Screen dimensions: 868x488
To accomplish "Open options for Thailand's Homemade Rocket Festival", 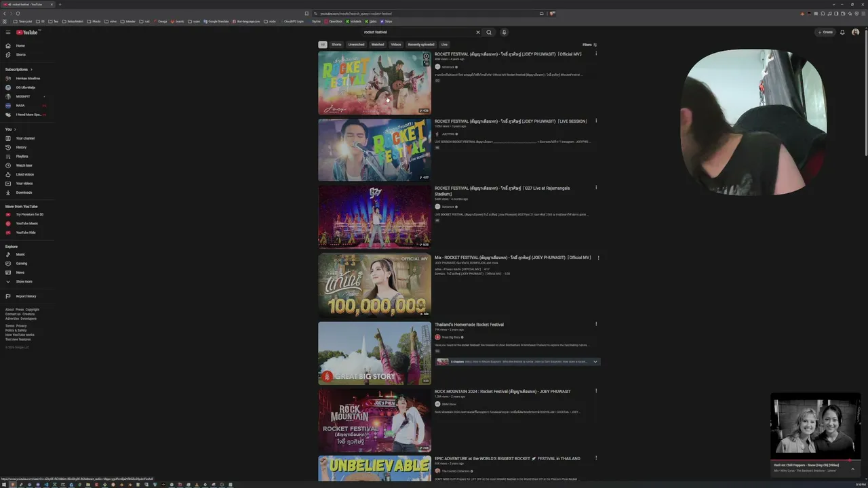I will [596, 324].
